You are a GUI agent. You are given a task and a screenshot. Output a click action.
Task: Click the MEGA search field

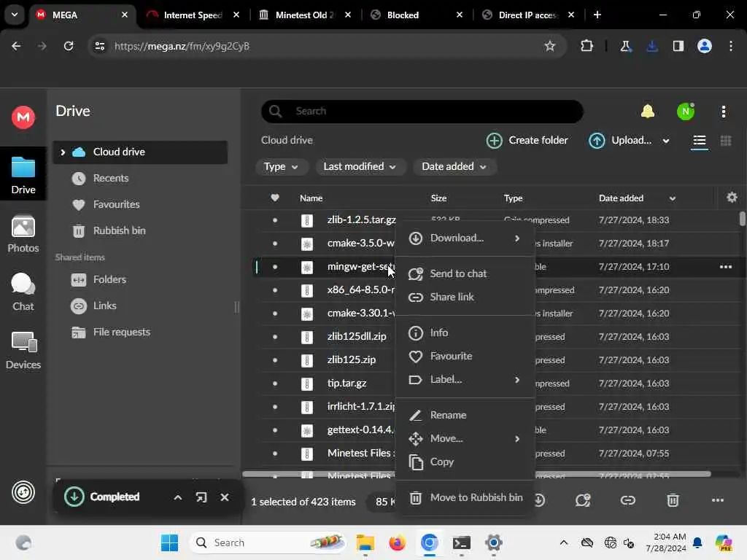422,112
